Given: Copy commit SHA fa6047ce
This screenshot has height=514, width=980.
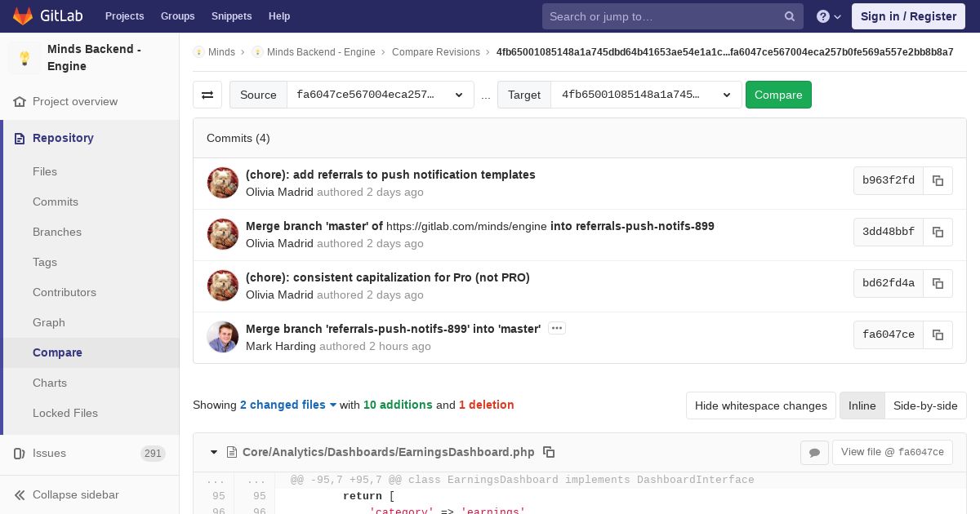Looking at the screenshot, I should coord(938,335).
